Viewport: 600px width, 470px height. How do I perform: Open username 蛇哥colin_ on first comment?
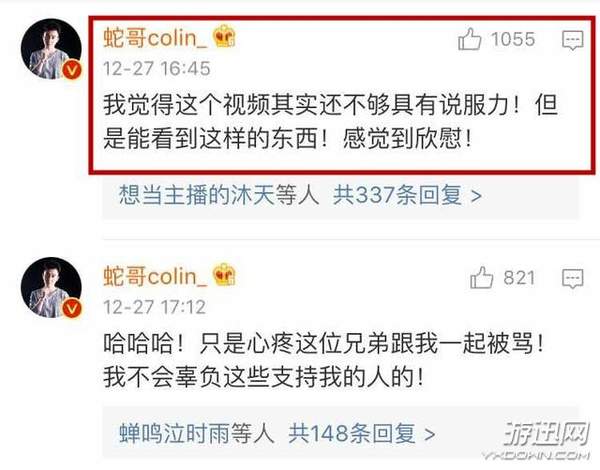pyautogui.click(x=155, y=38)
